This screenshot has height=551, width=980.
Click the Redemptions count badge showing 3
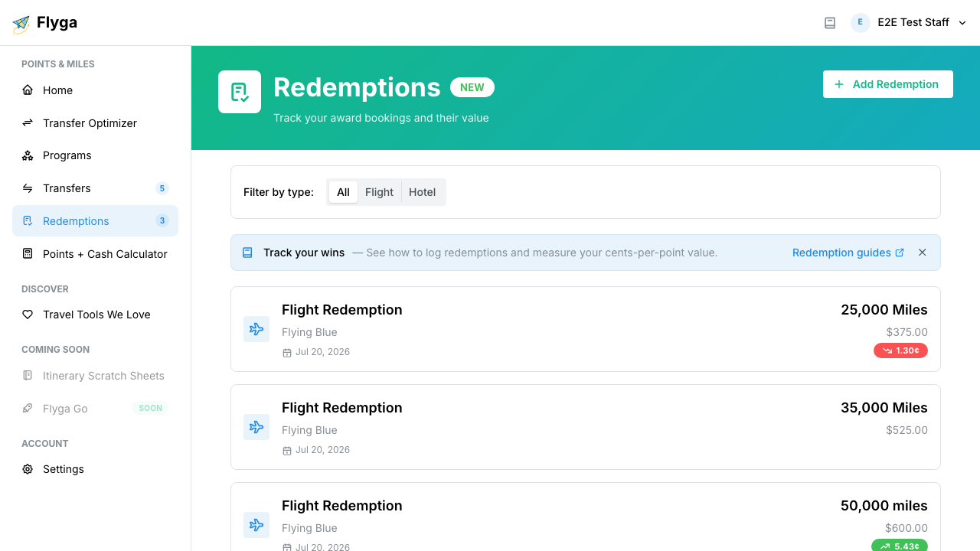click(162, 221)
